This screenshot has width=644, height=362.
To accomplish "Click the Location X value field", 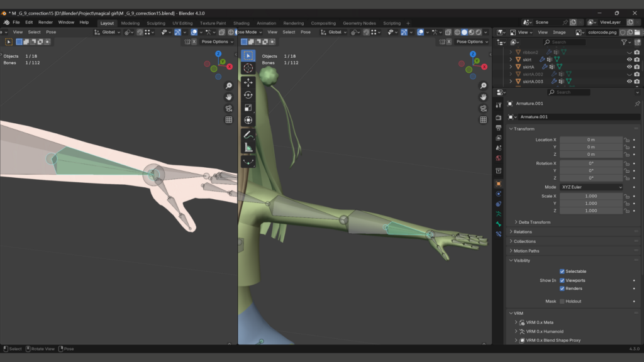I will [591, 140].
